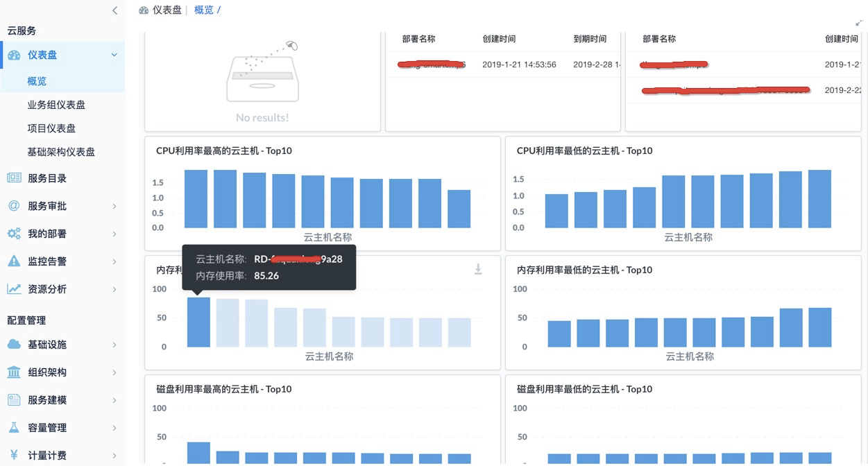The width and height of the screenshot is (868, 466).
Task: Expand the 基础设施 submenu arrow
Action: pos(114,345)
